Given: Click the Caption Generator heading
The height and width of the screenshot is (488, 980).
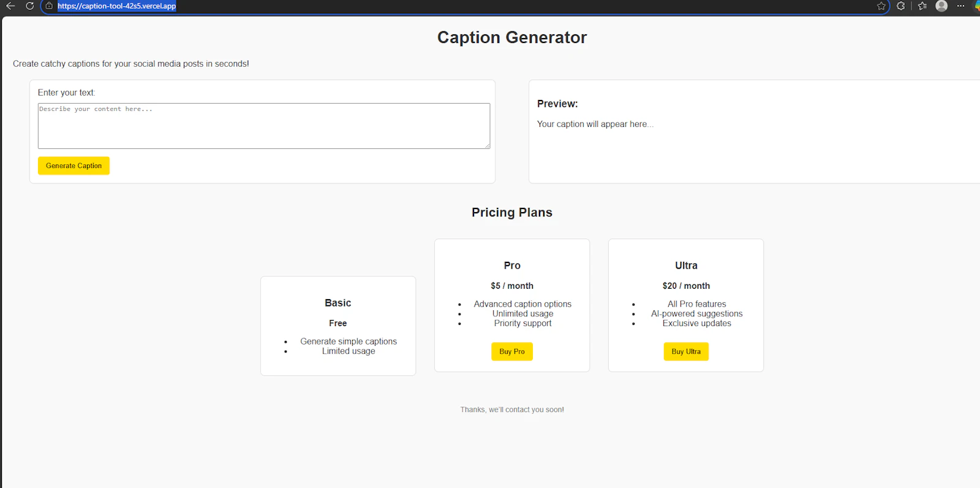Looking at the screenshot, I should click(x=512, y=37).
